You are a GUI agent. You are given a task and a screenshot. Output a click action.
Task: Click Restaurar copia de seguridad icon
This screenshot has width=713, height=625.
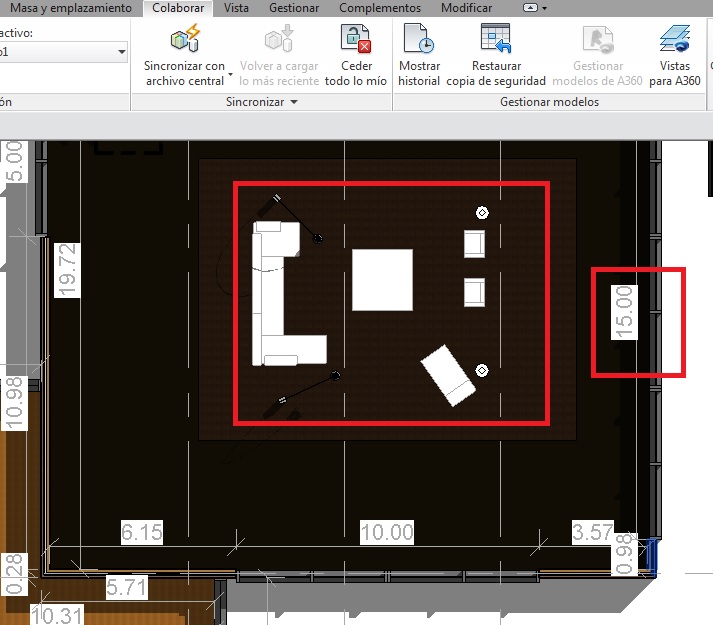click(495, 41)
